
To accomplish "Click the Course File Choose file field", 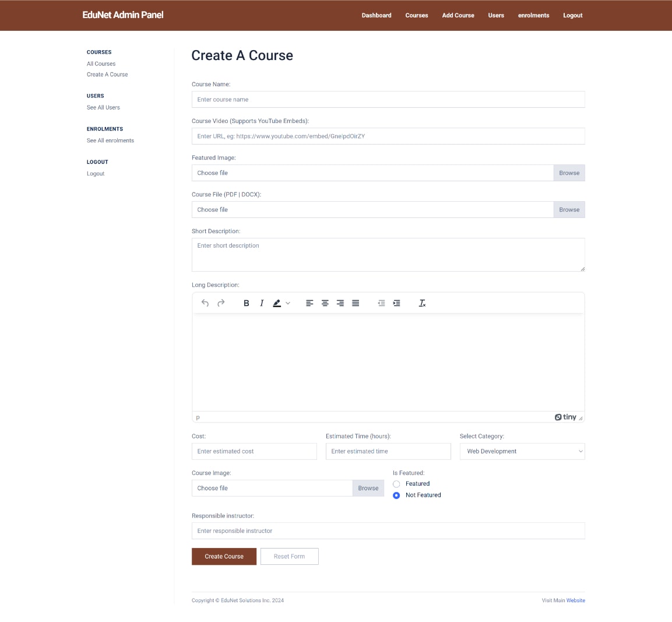I will [372, 210].
